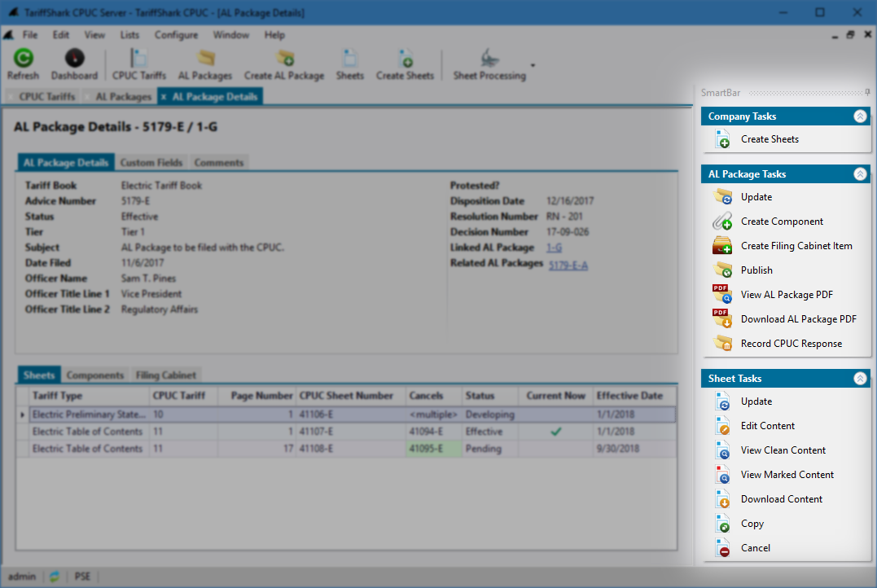This screenshot has height=588, width=877.
Task: Collapse the Company Tasks section
Action: click(860, 116)
